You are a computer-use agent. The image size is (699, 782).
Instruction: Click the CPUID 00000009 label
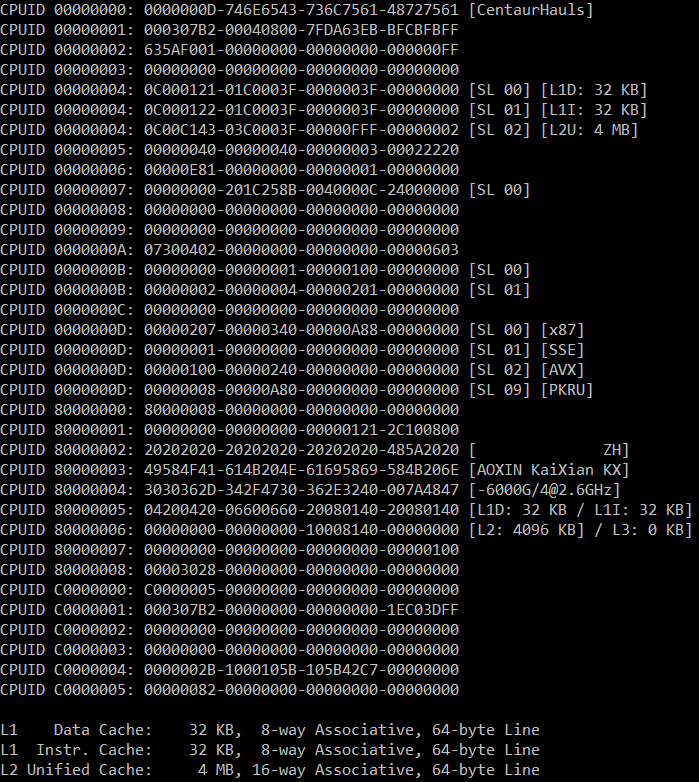[x=66, y=229]
